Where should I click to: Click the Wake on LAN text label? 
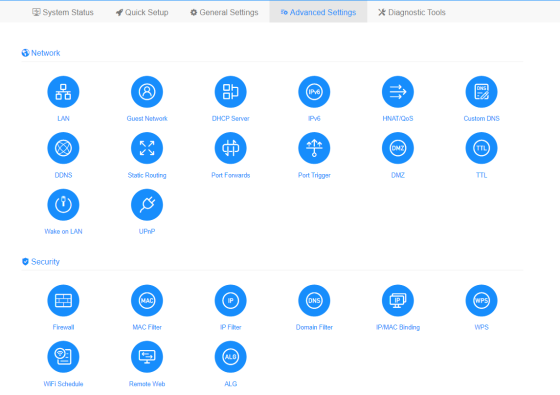(63, 231)
